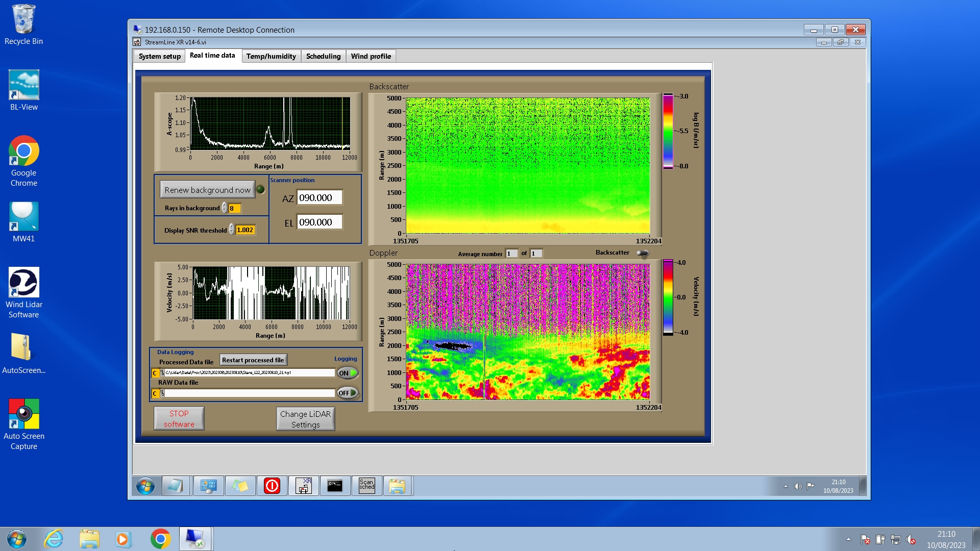Flip the Backscatter toggle switch above Doppler plot
980x551 pixels.
click(x=642, y=253)
